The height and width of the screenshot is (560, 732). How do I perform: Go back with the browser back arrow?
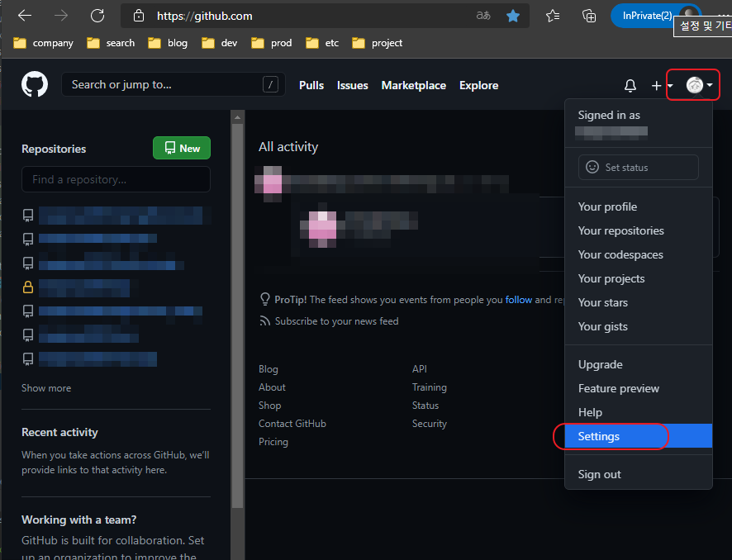(25, 16)
